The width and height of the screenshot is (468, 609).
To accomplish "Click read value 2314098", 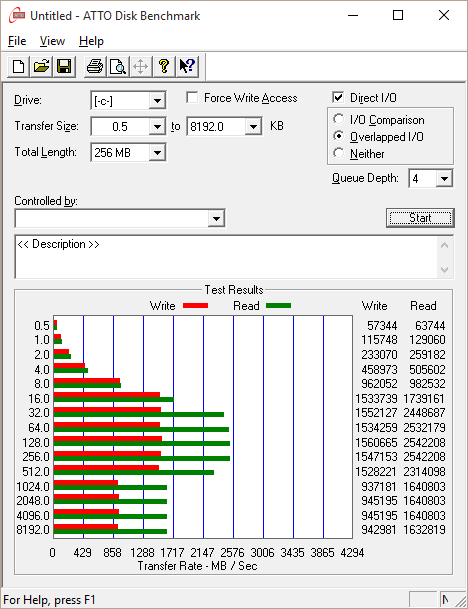I will click(x=424, y=472).
